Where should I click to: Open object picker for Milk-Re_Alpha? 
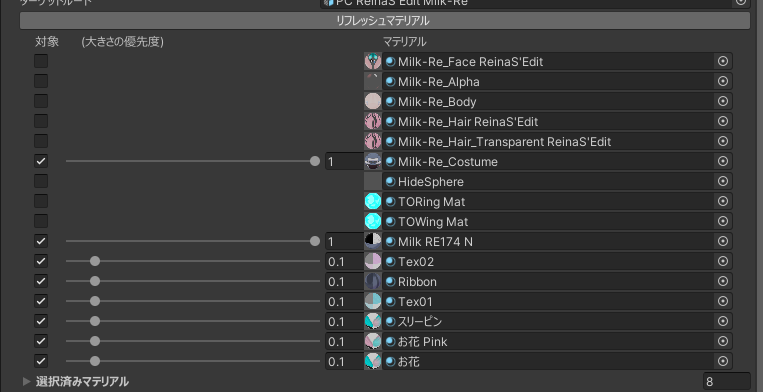point(723,82)
